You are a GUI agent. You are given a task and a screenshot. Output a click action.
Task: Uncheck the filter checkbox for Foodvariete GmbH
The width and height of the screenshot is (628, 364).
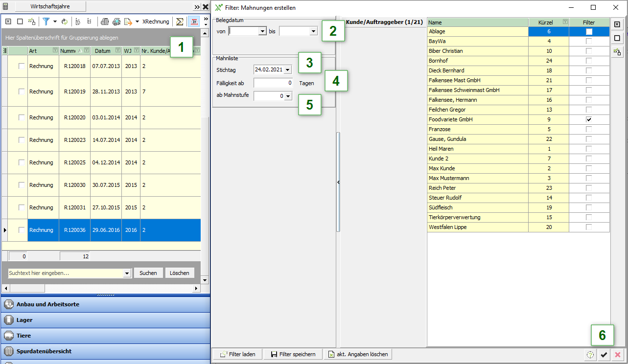pyautogui.click(x=589, y=119)
